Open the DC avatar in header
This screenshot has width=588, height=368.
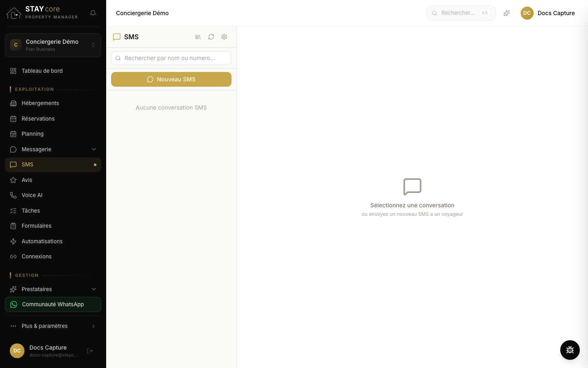click(x=527, y=13)
